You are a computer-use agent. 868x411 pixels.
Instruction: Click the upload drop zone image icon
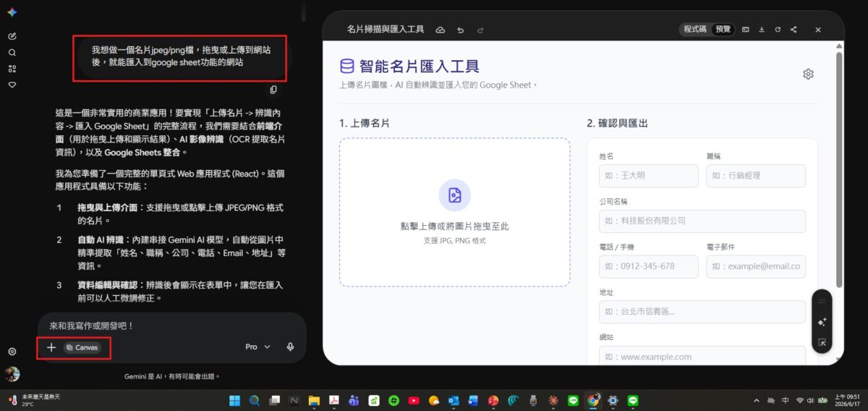coord(455,195)
